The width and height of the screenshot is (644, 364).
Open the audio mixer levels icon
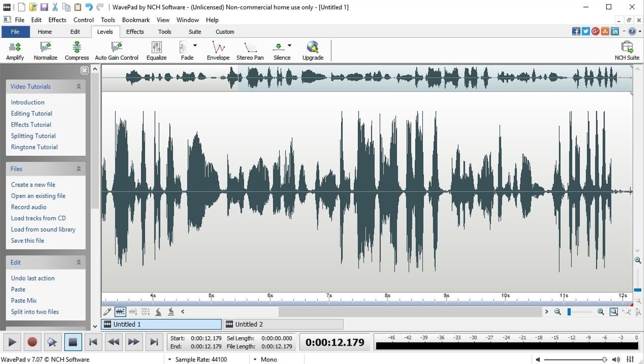630,359
